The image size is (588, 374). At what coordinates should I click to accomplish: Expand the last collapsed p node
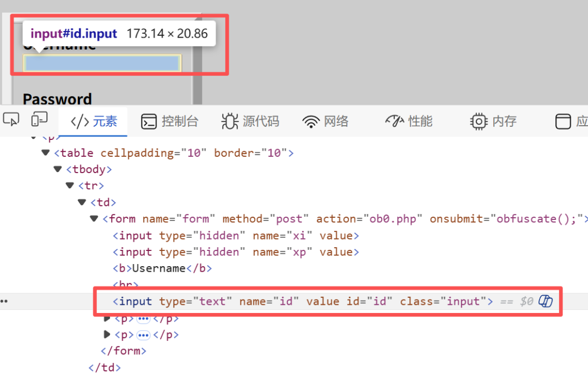[107, 334]
